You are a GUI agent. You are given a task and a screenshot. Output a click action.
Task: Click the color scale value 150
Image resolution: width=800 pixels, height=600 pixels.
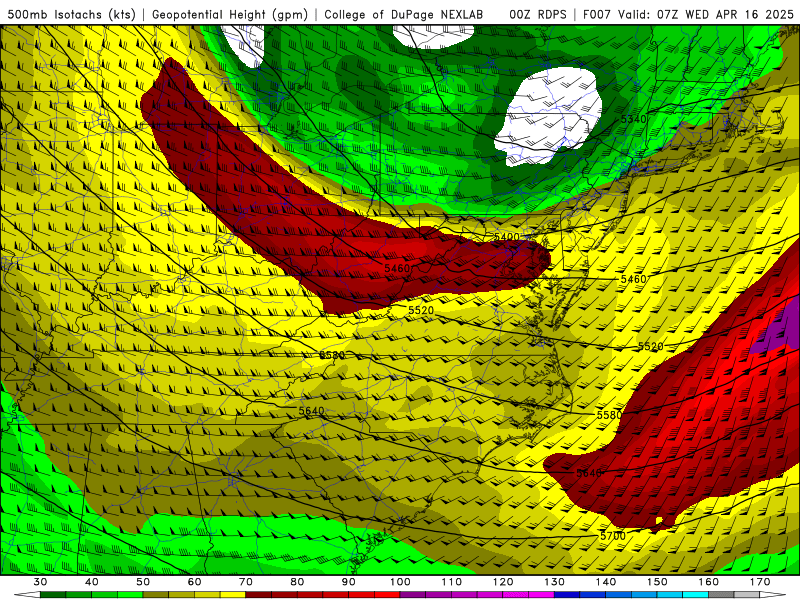(x=657, y=582)
